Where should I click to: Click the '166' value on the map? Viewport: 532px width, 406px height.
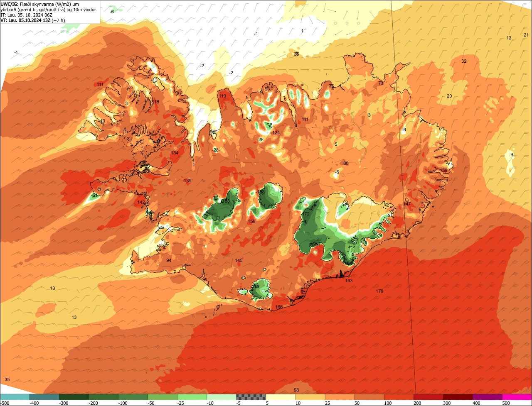(279, 307)
